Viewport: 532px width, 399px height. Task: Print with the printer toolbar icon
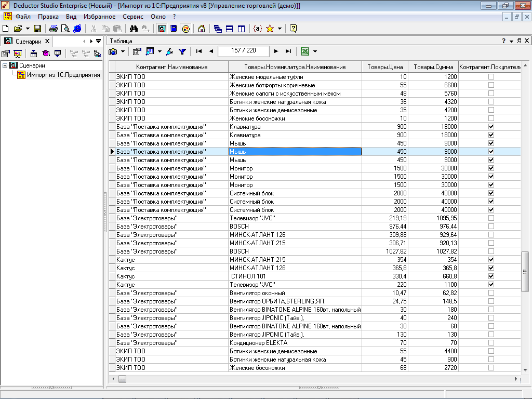coord(54,29)
